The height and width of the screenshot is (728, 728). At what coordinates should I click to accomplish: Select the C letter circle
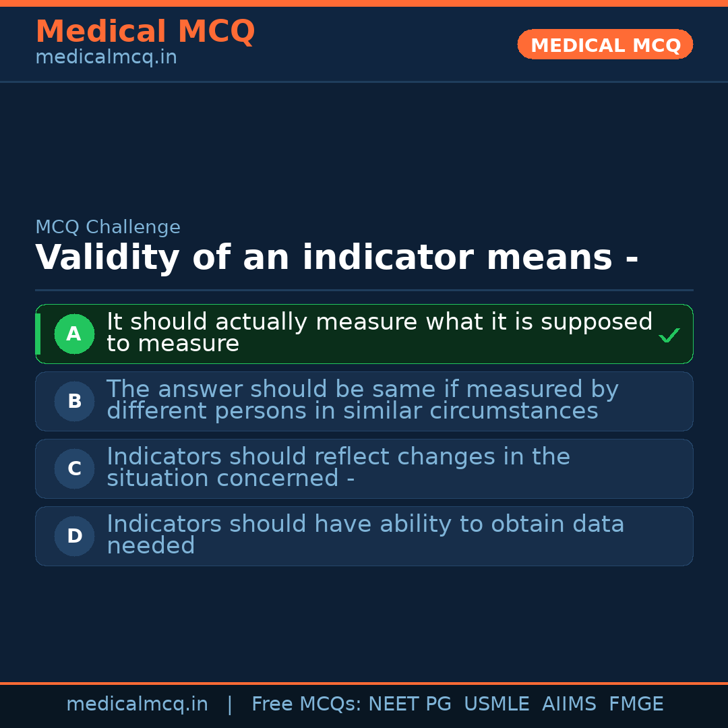coord(74,469)
